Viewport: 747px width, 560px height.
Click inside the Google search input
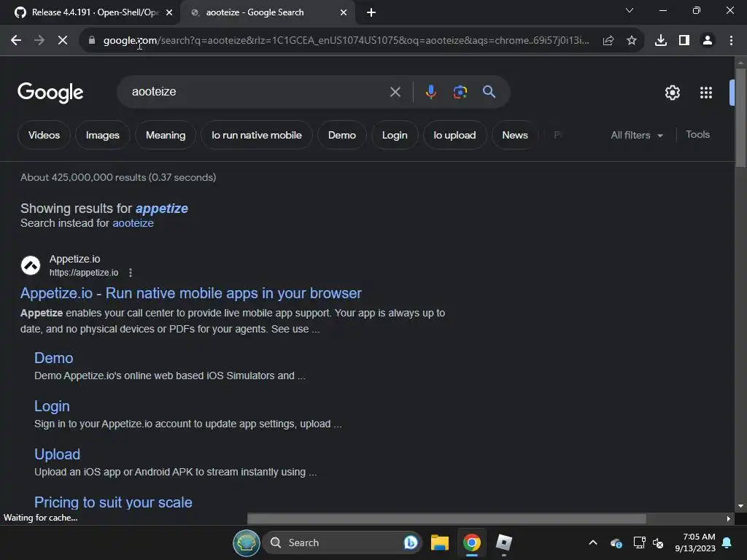258,92
